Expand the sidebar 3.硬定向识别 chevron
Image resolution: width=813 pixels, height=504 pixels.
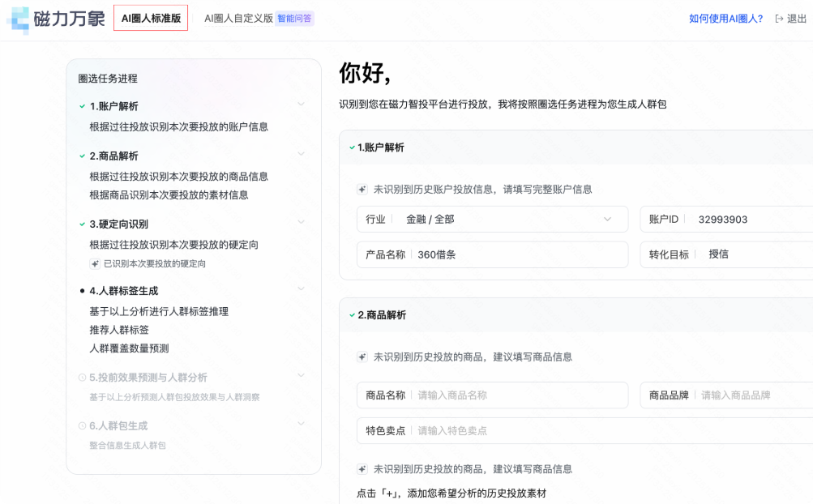(x=301, y=222)
